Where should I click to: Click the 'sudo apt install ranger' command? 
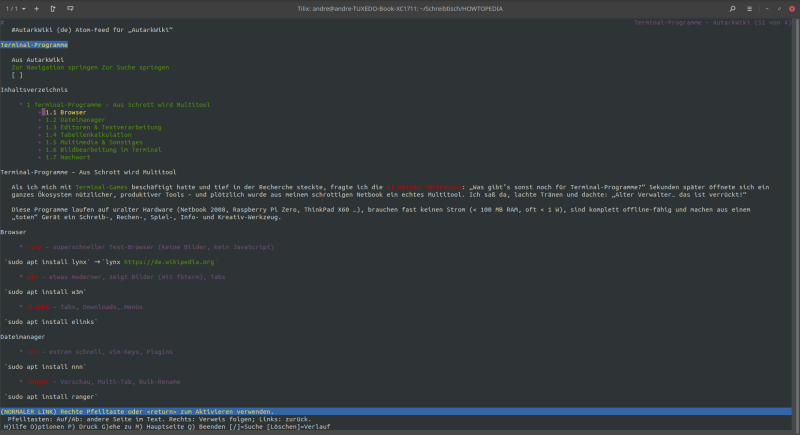point(51,397)
